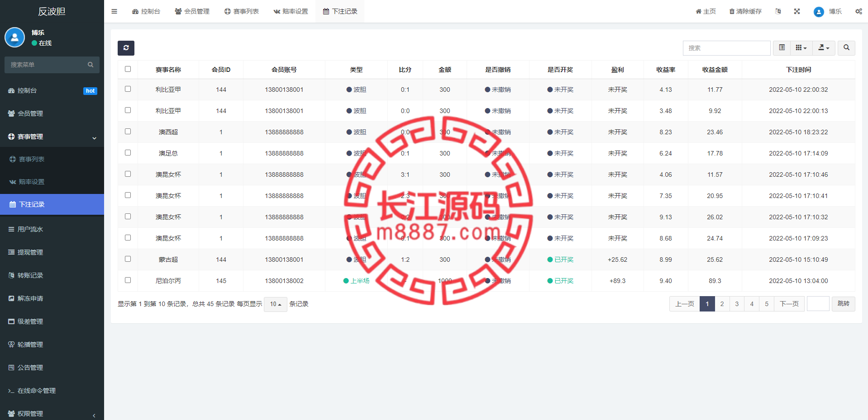Click the language translate icon in header
The image size is (868, 420).
pos(778,11)
